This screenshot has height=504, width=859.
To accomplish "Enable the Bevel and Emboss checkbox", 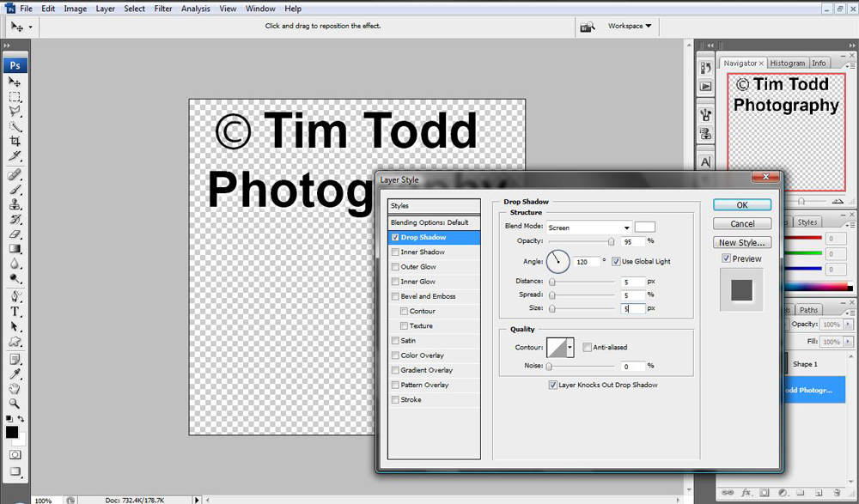I will [x=395, y=296].
